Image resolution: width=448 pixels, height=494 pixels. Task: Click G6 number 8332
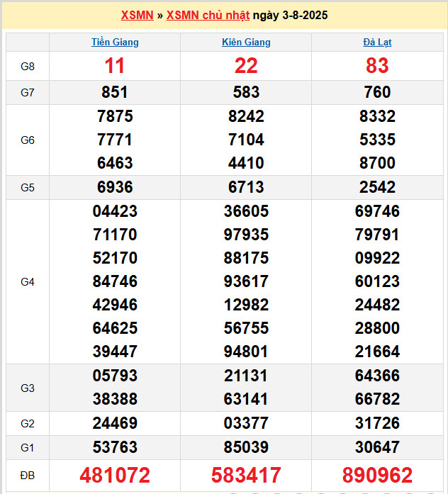pos(377,116)
